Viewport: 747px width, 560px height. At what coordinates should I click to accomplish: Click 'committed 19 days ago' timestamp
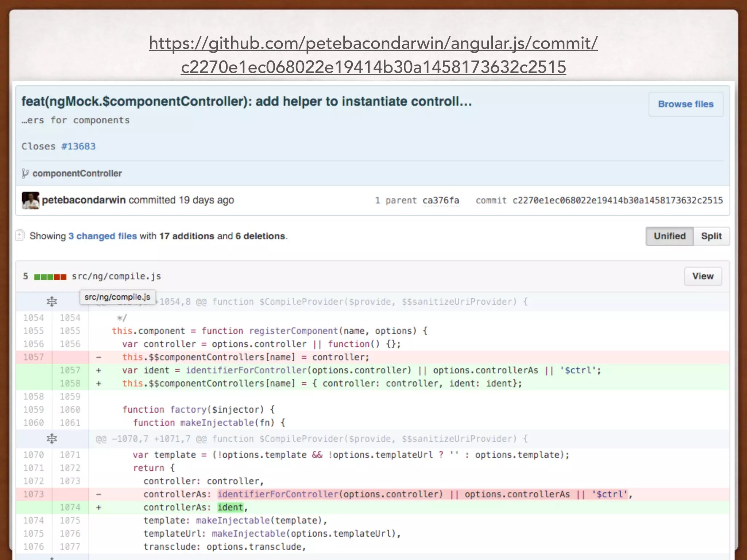pyautogui.click(x=181, y=200)
